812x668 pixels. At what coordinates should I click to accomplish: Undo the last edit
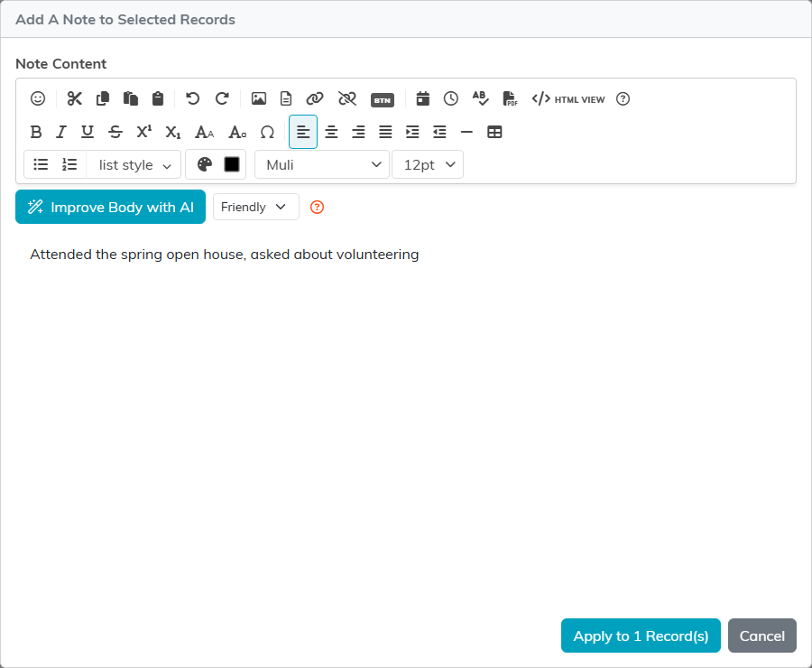click(193, 98)
